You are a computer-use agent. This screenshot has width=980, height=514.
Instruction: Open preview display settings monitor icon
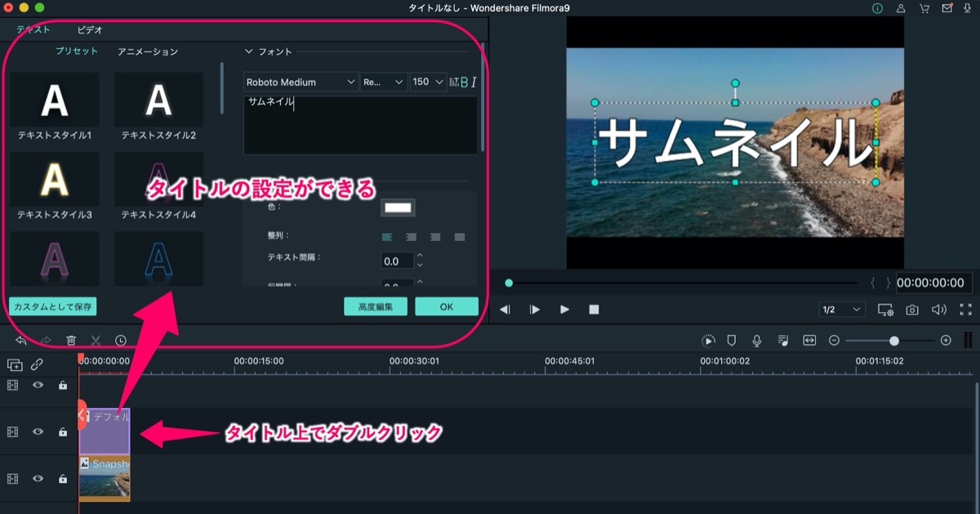pos(885,310)
